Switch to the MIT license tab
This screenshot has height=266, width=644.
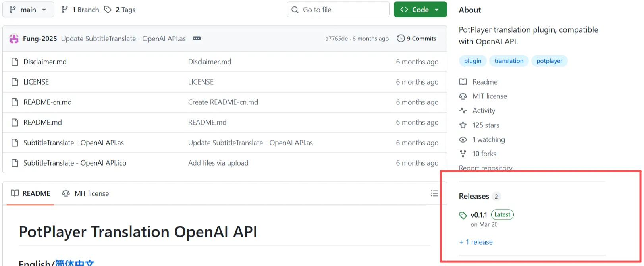[x=85, y=193]
